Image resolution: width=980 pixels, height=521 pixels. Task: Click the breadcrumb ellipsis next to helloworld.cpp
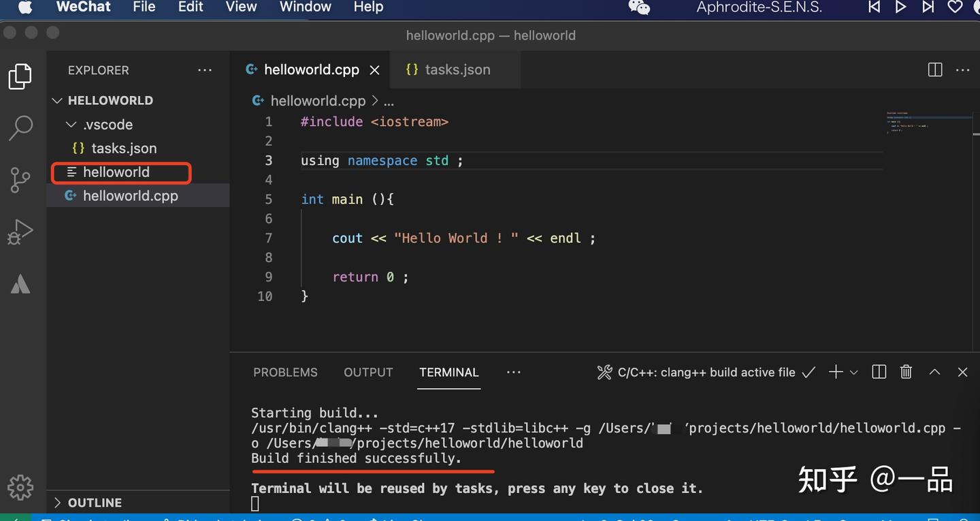click(x=389, y=100)
